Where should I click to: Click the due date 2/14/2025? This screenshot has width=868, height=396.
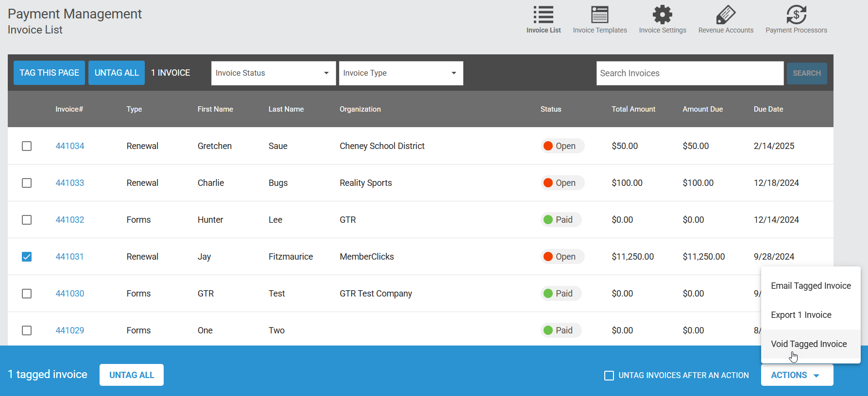coord(774,146)
